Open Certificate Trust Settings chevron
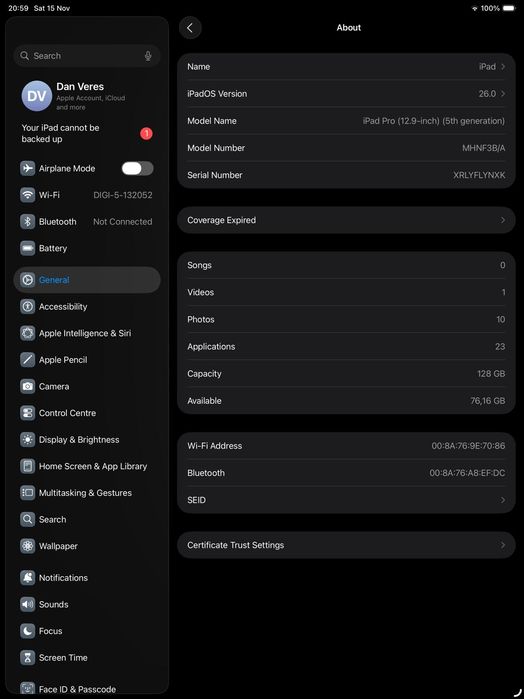 tap(503, 545)
